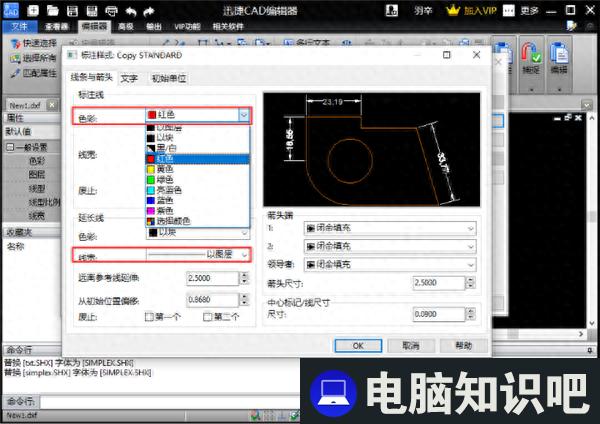
Task: Choose 黄色 from the color list
Action: (197, 169)
